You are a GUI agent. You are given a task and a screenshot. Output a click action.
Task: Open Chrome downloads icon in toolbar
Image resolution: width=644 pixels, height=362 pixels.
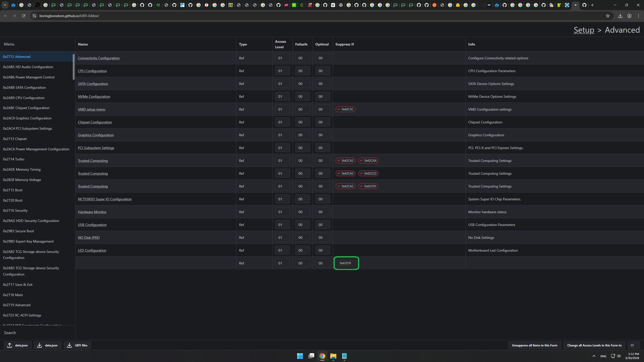click(620, 16)
